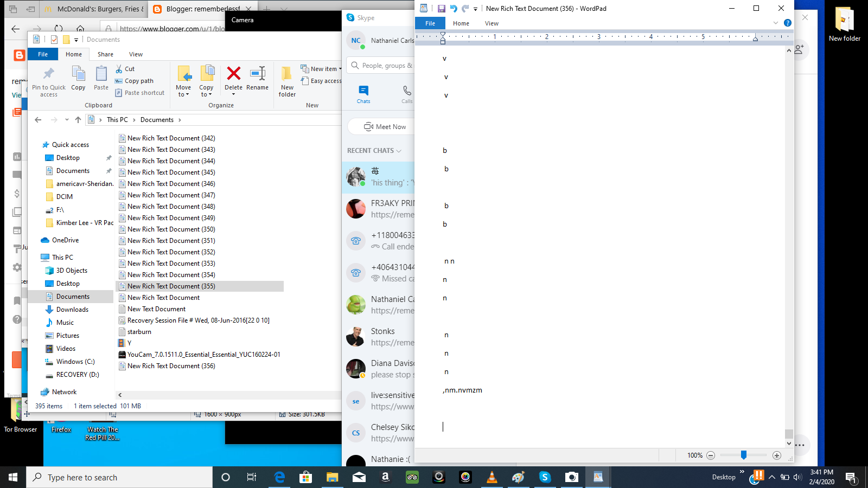Screen dimensions: 868x488
Task: Click This PC in Explorer address bar
Action: pyautogui.click(x=117, y=120)
